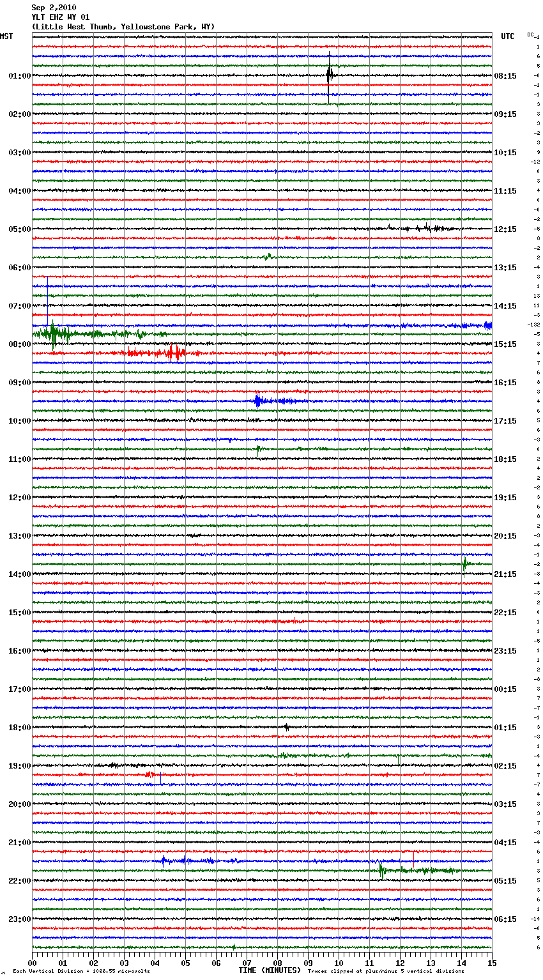This screenshot has width=543, height=980.
Task: Select the "23:00" MST time label
Action: pyautogui.click(x=20, y=919)
